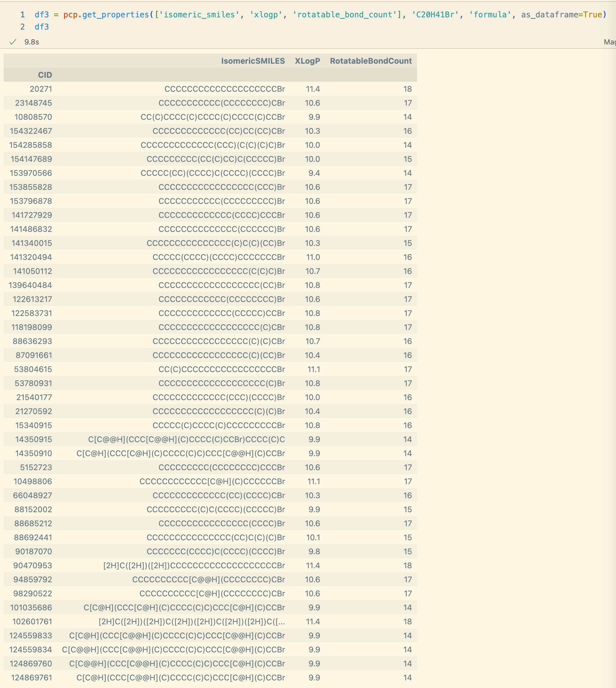Viewport: 616px width, 688px height.
Task: Click SMILES [2H]C([2H])([2H])CCCCCCCCCCCCCCCCCCCBr
Action: pyautogui.click(x=194, y=566)
